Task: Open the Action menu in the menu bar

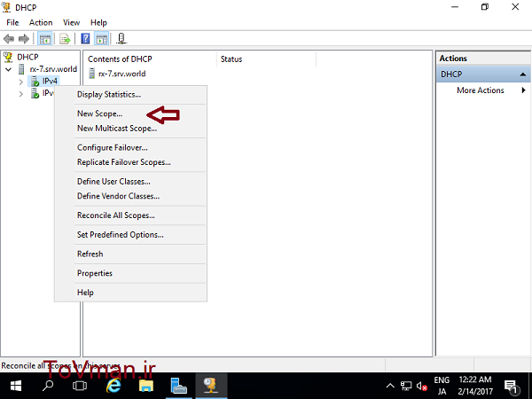Action: (41, 22)
